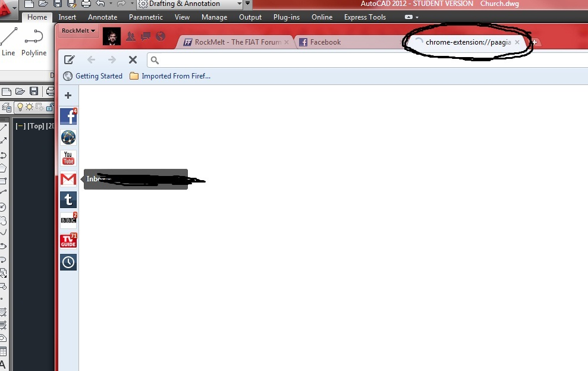The width and height of the screenshot is (588, 371).
Task: Open the Imported From Firefox bookmarks folder
Action: (x=175, y=76)
